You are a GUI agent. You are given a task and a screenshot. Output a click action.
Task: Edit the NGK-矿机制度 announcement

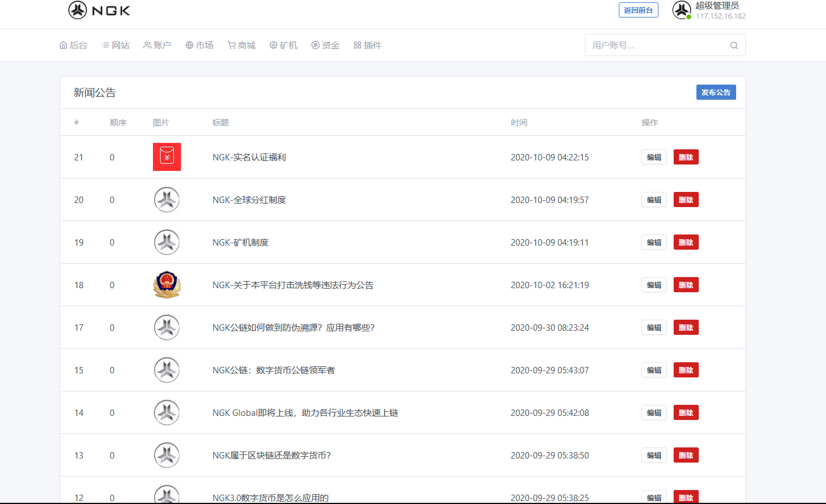[654, 242]
